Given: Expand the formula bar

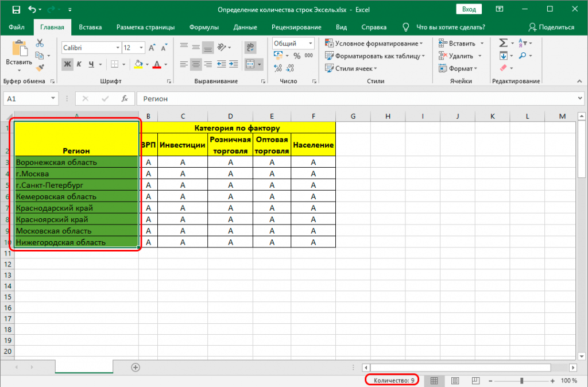Looking at the screenshot, I should [x=580, y=99].
